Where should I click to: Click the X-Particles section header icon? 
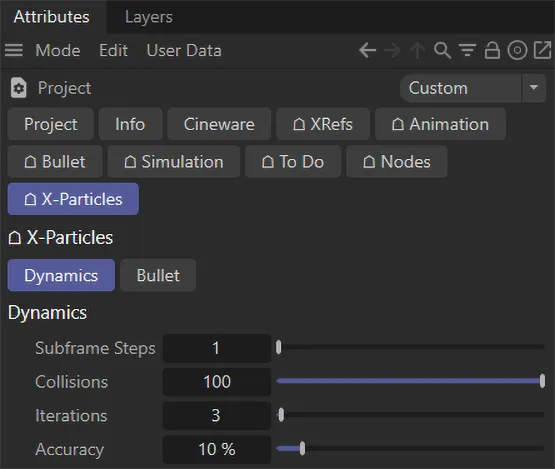click(15, 238)
